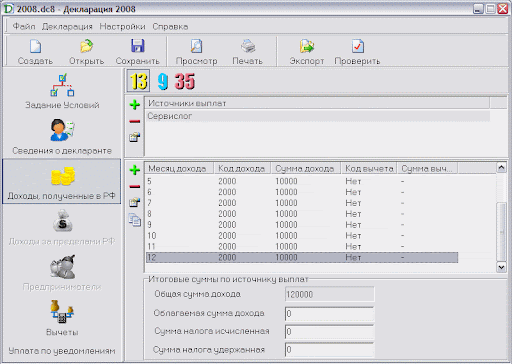The height and width of the screenshot is (364, 512).
Task: Click income table scroll down arrow
Action: 501,267
